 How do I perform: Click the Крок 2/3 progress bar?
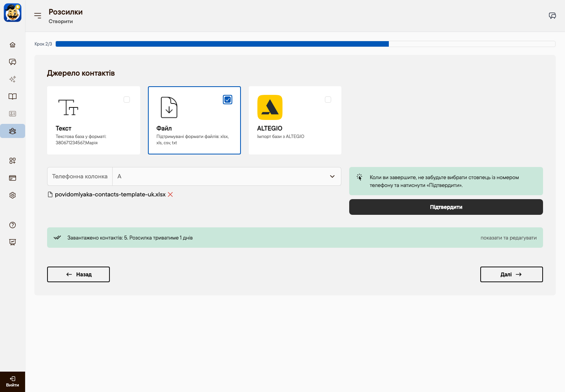(305, 44)
